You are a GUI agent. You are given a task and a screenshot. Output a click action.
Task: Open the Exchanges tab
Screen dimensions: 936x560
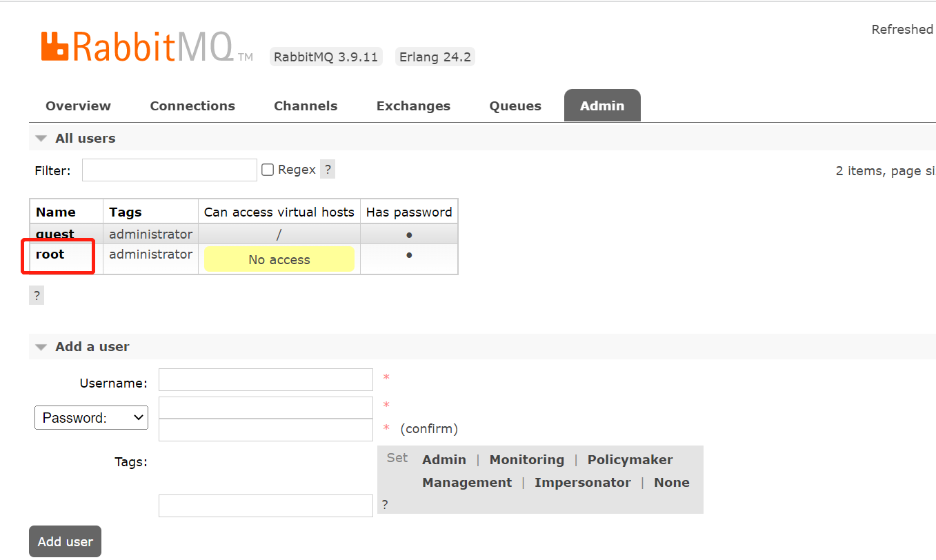[x=413, y=106]
